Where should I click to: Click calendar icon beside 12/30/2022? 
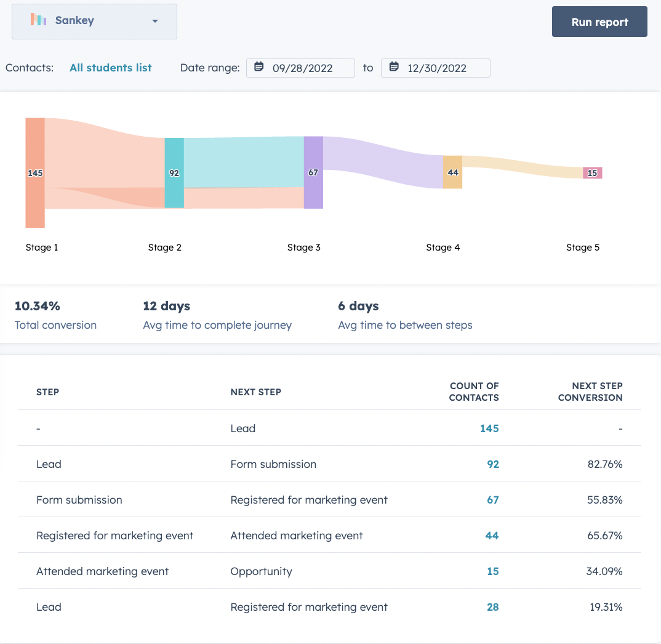tap(394, 66)
